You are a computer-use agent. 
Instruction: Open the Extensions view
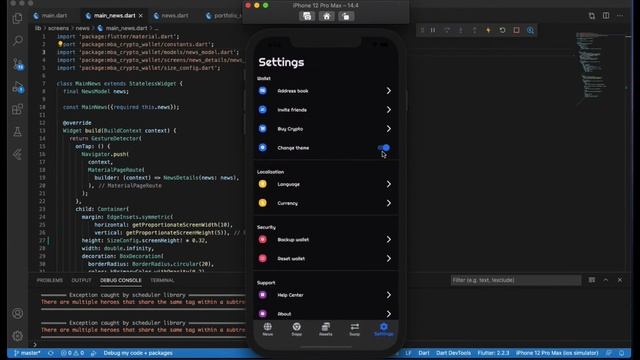click(x=17, y=109)
